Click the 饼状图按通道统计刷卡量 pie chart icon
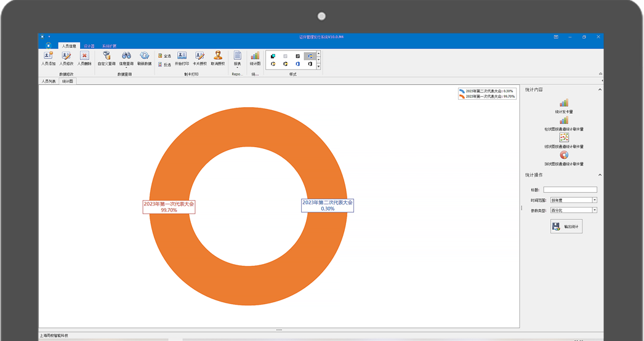 coord(564,155)
